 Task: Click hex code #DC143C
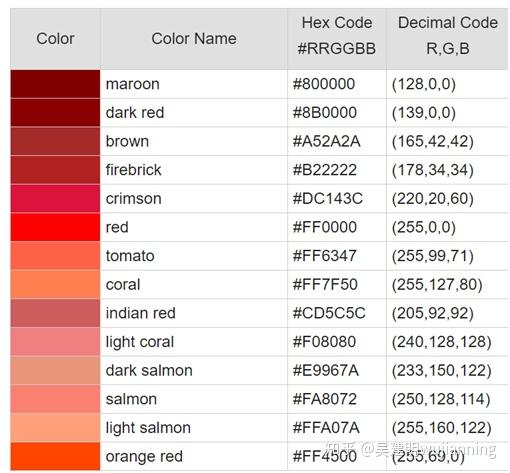[x=328, y=199]
